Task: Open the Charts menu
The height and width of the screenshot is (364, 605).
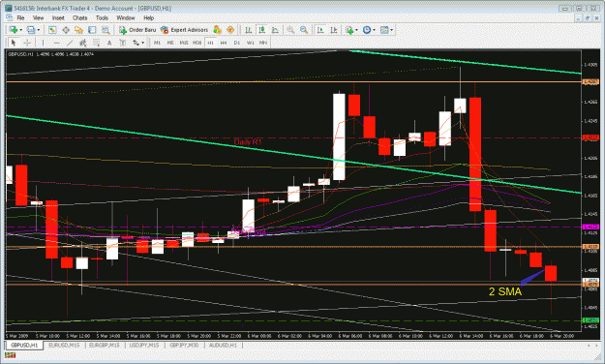Action: coord(80,17)
